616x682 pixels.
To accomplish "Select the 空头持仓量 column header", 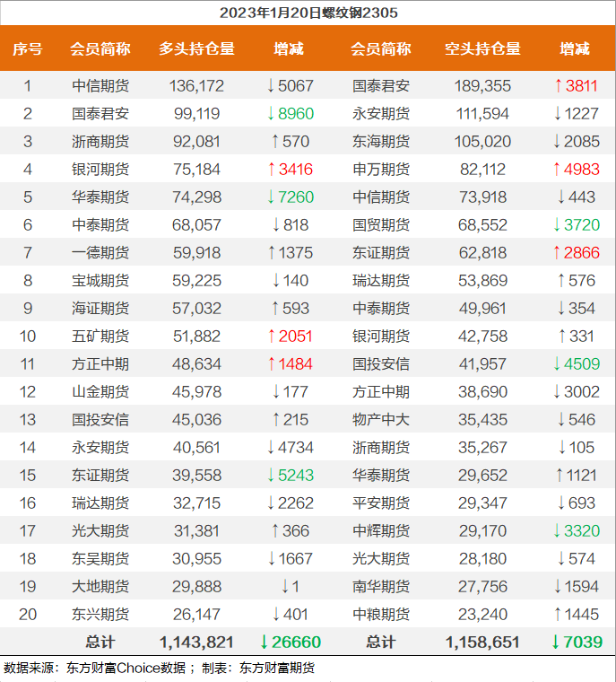I will click(x=482, y=48).
